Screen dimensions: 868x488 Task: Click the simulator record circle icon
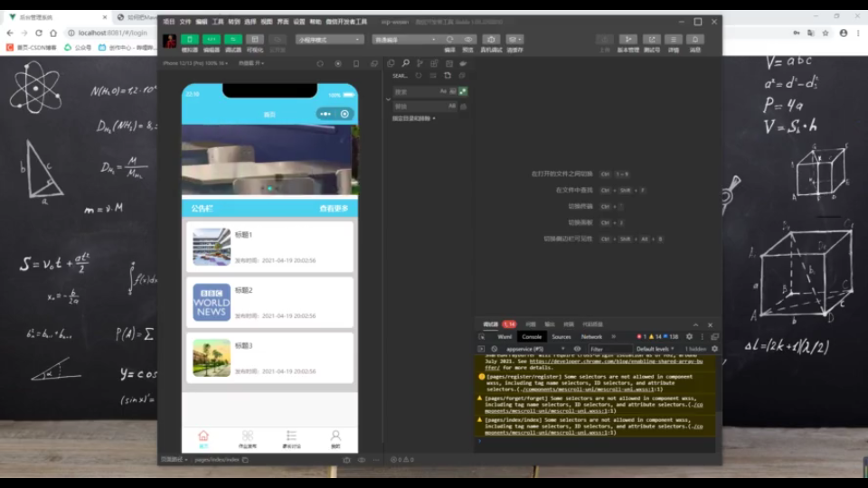click(x=338, y=63)
